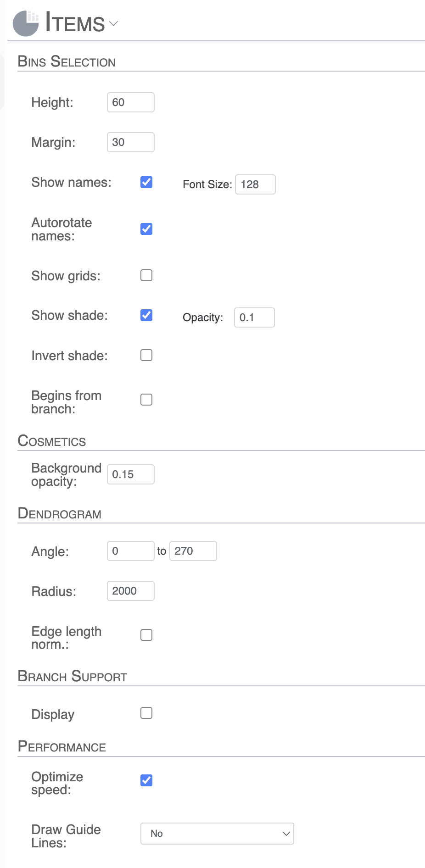Edit the shade Opacity value

click(x=254, y=317)
